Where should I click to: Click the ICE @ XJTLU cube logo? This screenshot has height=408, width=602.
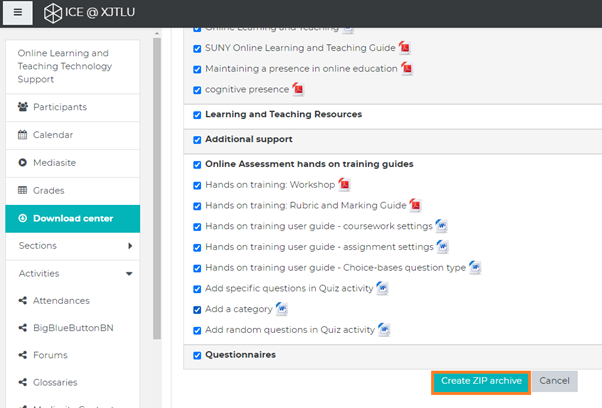pos(53,13)
